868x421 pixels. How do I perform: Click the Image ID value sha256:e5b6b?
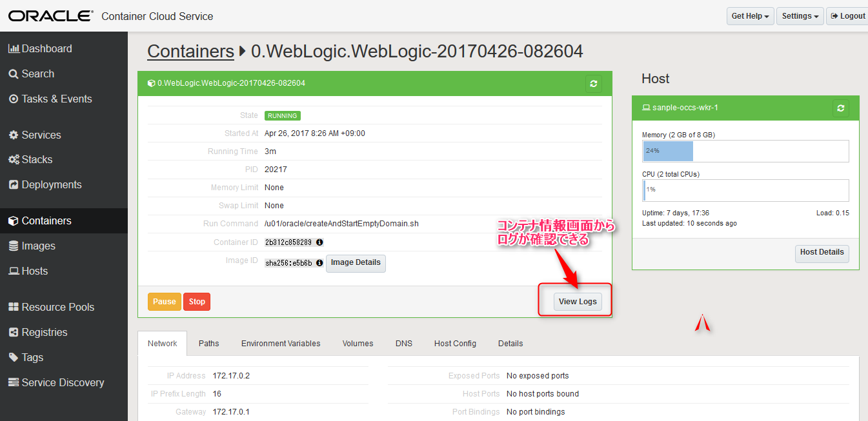tap(288, 263)
